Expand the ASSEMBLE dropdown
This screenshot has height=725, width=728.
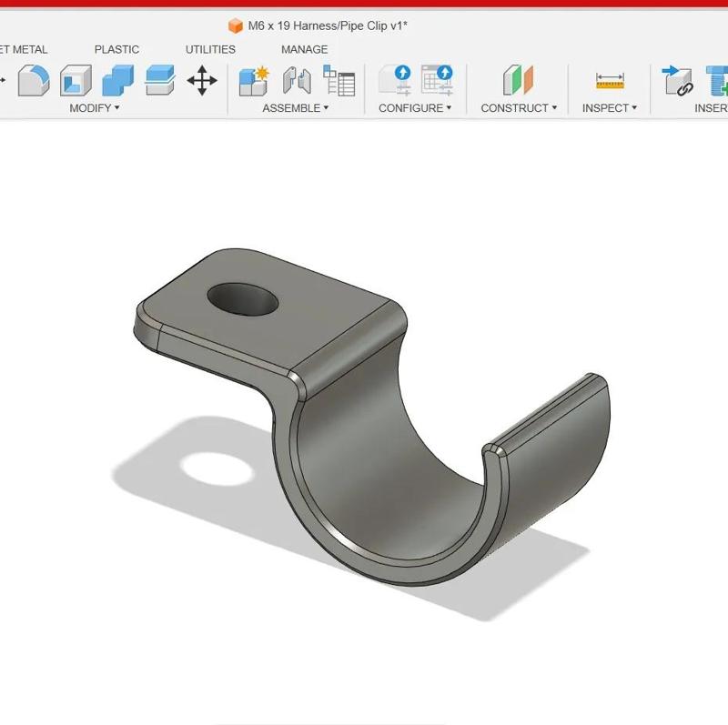(x=291, y=107)
